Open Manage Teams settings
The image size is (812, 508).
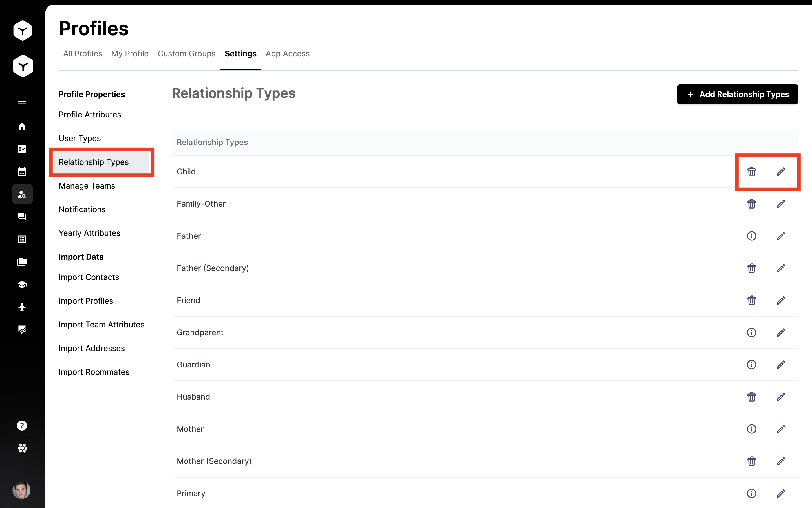[87, 186]
